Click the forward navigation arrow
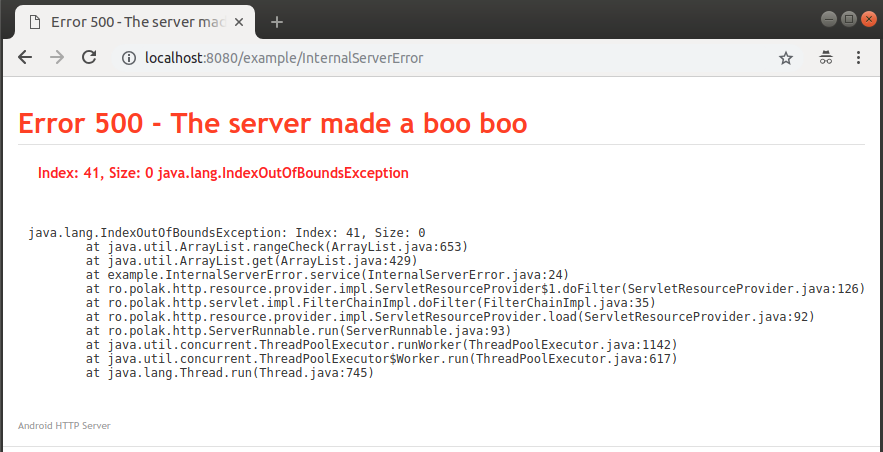This screenshot has width=883, height=452. point(57,57)
